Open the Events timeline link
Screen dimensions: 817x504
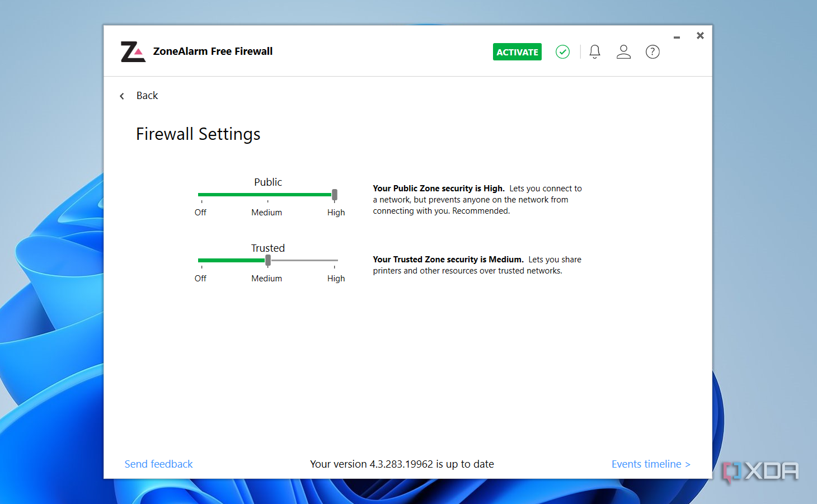point(651,464)
